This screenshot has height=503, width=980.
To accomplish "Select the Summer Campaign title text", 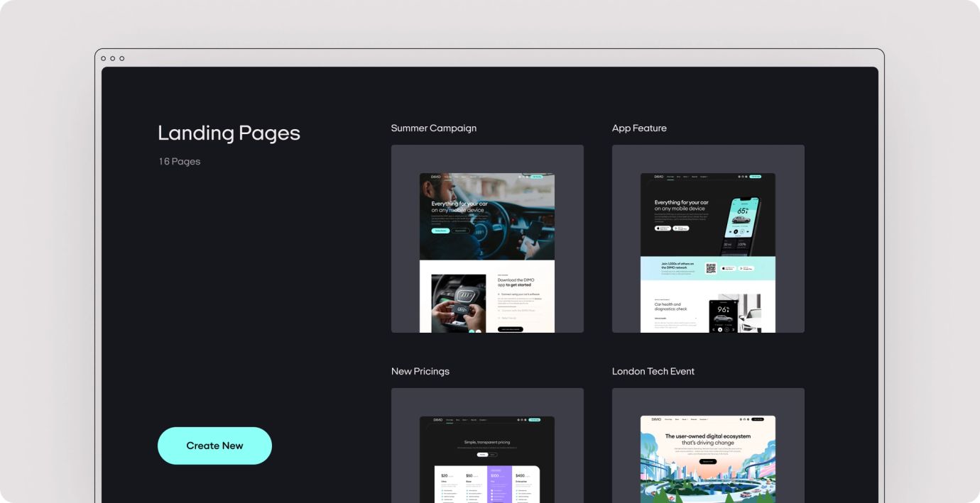I will click(434, 128).
